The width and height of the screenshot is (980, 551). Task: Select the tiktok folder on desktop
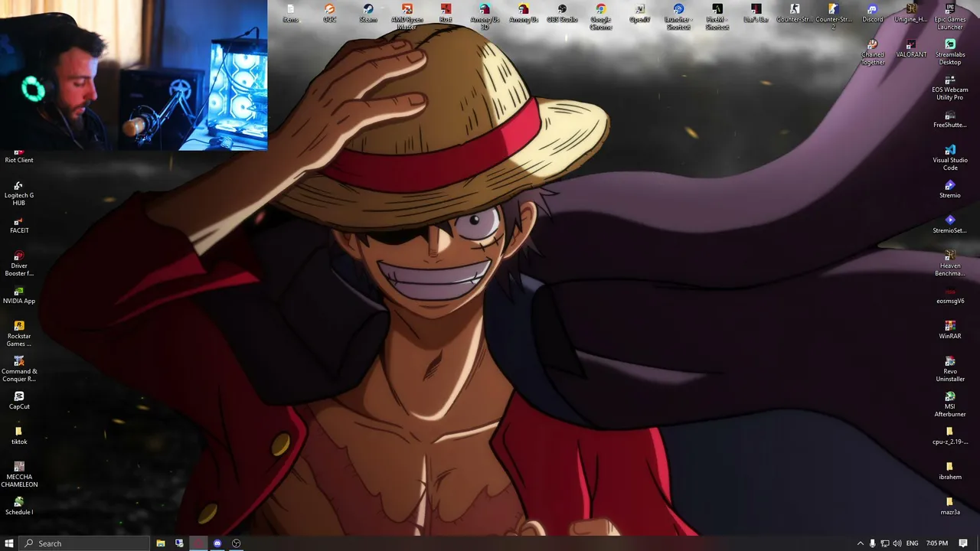pos(19,435)
